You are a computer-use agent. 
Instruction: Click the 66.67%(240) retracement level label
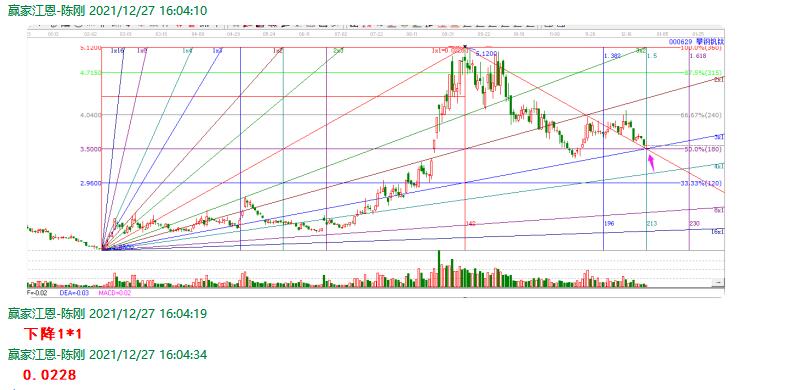[x=701, y=115]
